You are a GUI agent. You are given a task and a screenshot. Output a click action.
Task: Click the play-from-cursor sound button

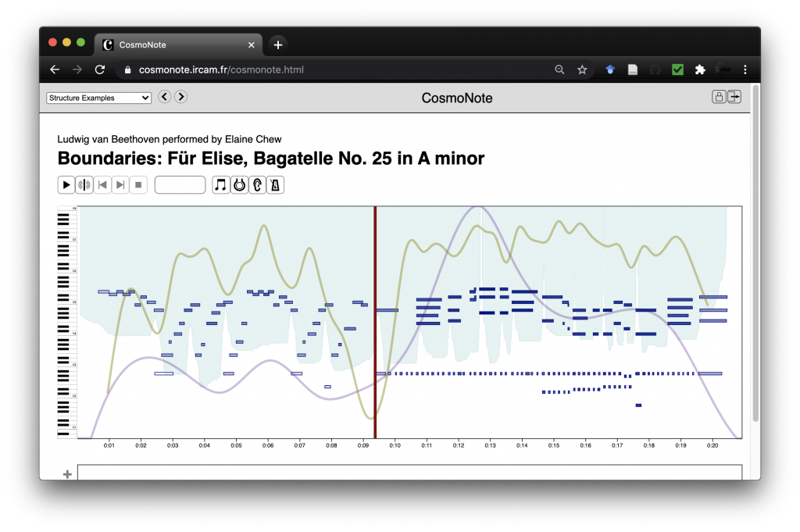point(84,185)
